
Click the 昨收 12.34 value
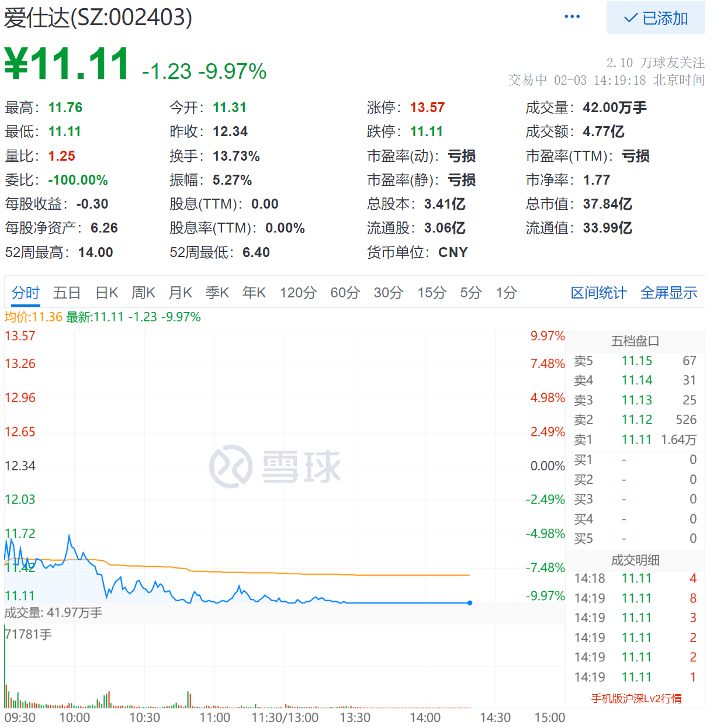pos(230,131)
